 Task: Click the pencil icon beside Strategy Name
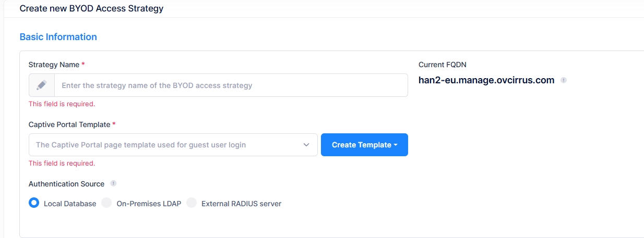(x=42, y=85)
